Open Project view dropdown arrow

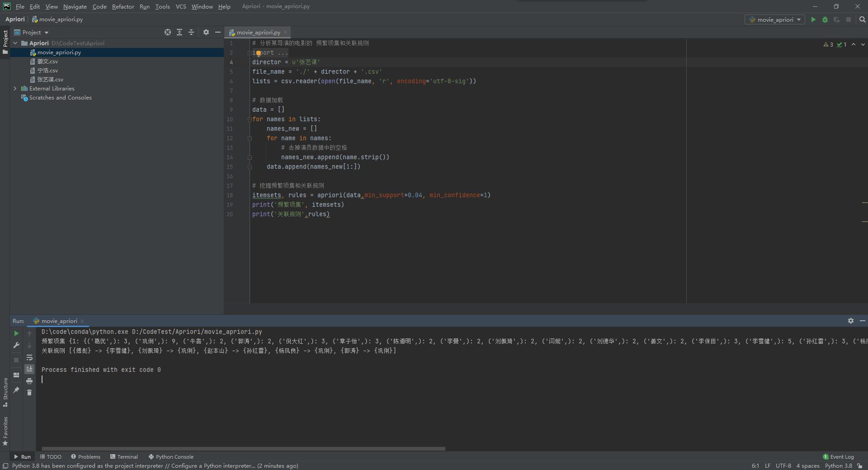47,33
